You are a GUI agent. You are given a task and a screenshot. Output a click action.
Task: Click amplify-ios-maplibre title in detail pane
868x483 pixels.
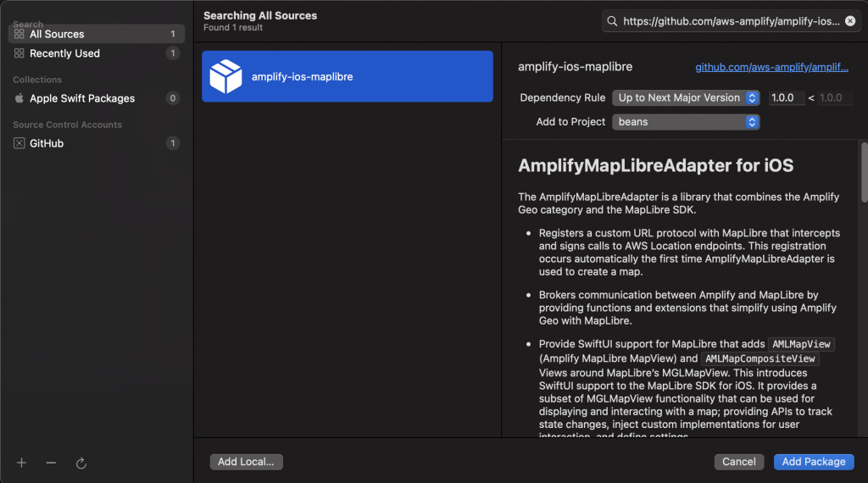[x=576, y=66]
